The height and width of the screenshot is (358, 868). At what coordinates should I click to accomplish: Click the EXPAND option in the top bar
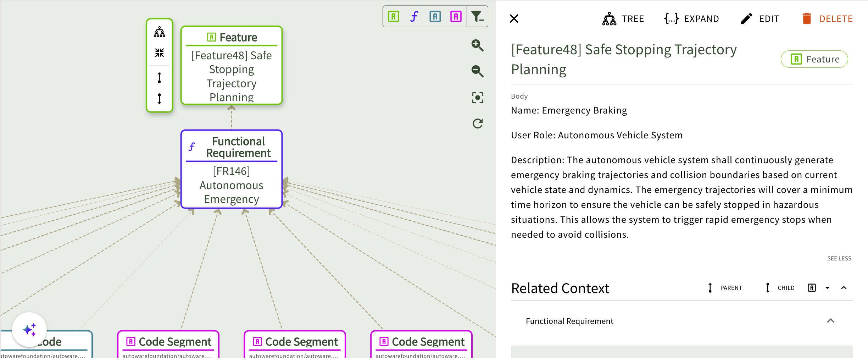(x=691, y=19)
